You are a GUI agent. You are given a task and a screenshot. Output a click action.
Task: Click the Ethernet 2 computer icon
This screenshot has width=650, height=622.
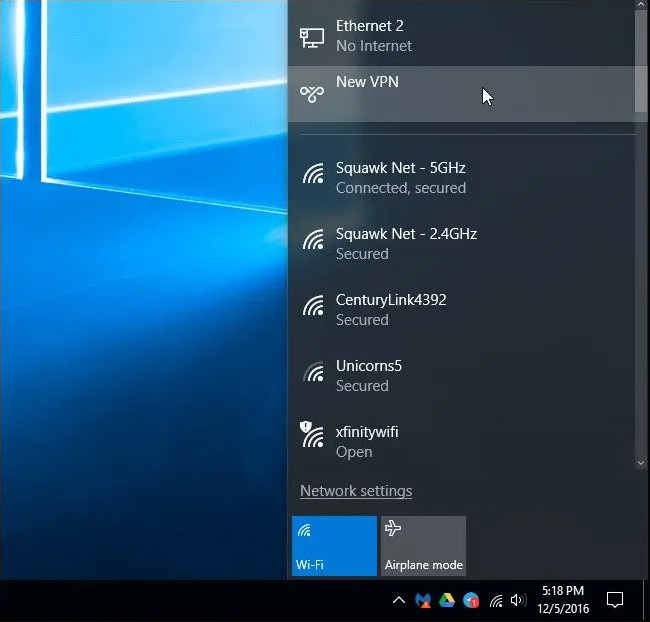(312, 37)
